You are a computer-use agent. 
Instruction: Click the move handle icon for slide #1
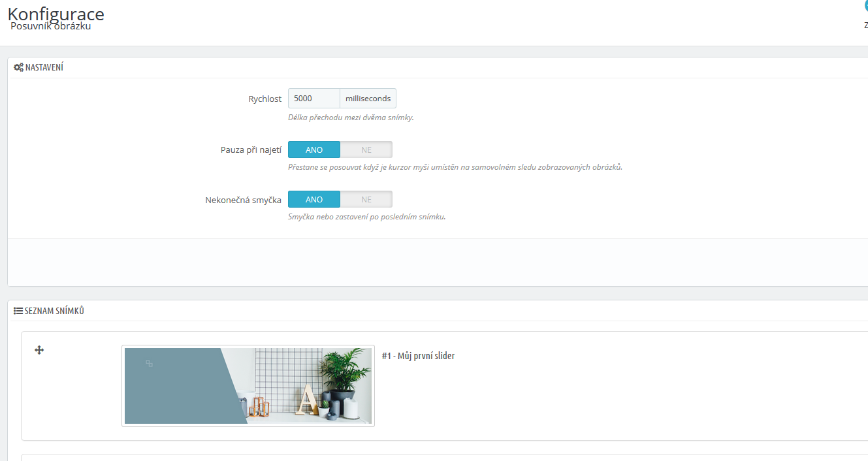coord(39,350)
